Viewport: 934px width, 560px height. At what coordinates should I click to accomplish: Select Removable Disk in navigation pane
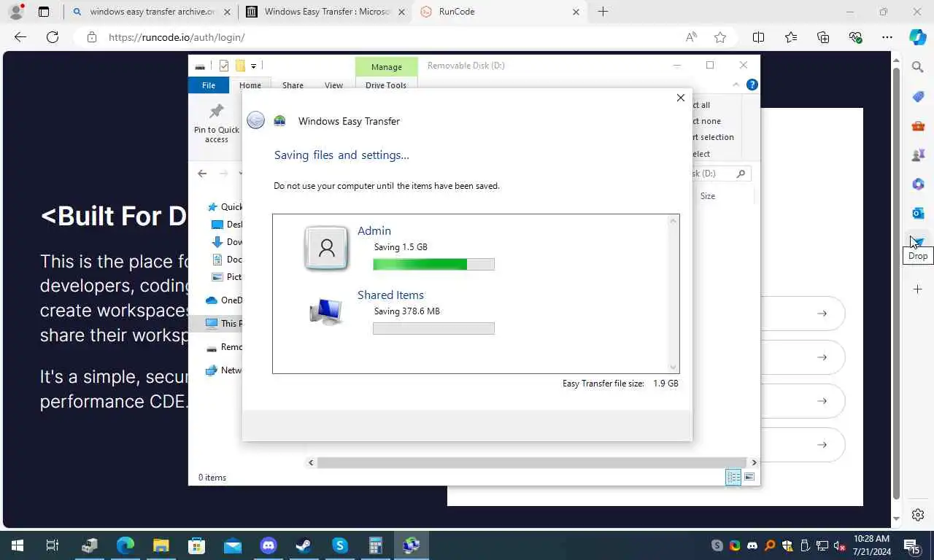pos(223,346)
